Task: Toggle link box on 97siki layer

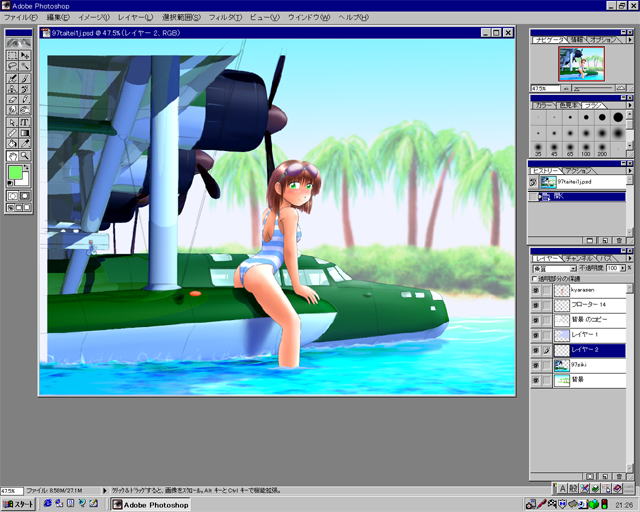Action: pos(547,365)
